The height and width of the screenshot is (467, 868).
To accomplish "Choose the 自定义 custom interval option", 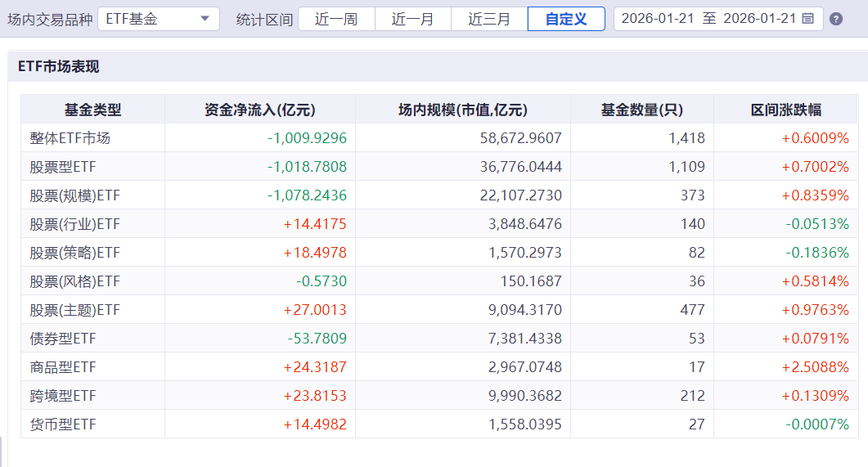I will (566, 20).
